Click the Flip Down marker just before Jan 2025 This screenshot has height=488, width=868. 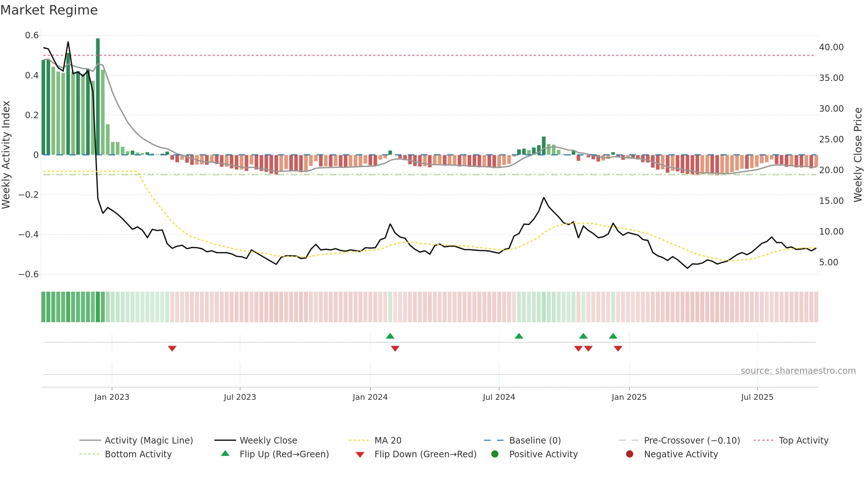coord(618,348)
